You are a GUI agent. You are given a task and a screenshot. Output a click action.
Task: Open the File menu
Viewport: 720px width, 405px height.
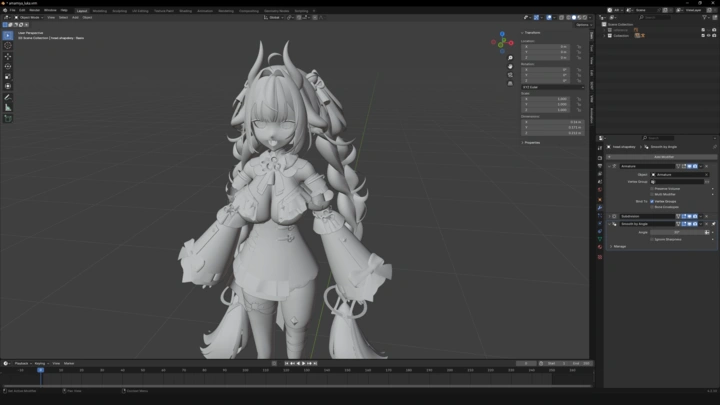coord(12,10)
